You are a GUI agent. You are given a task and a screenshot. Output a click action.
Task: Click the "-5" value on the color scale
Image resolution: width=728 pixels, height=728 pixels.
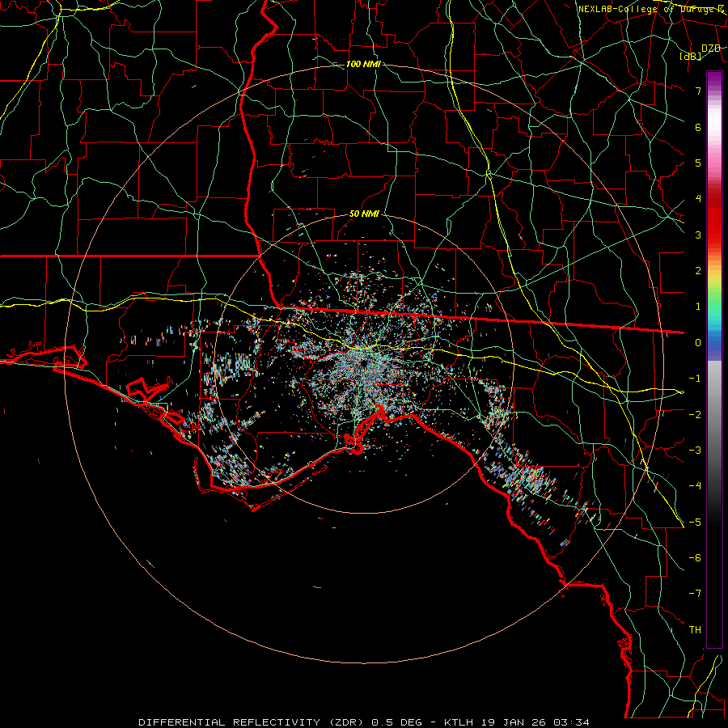pyautogui.click(x=695, y=523)
